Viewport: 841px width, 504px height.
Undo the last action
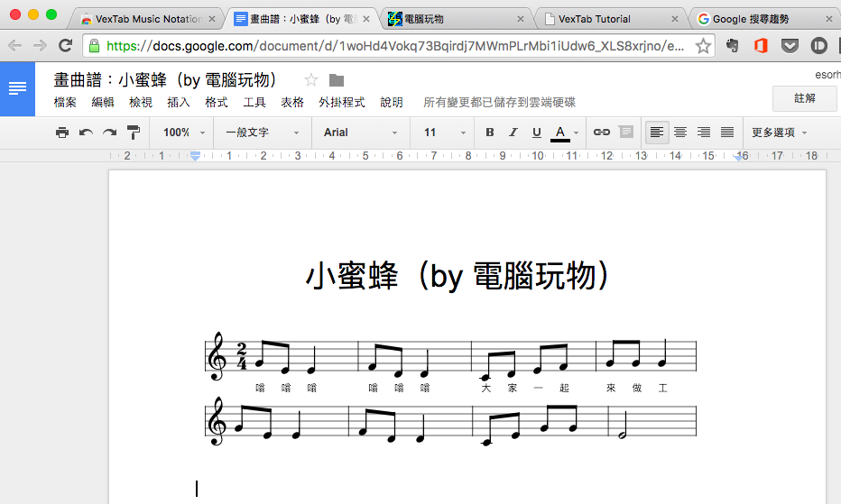pyautogui.click(x=86, y=133)
